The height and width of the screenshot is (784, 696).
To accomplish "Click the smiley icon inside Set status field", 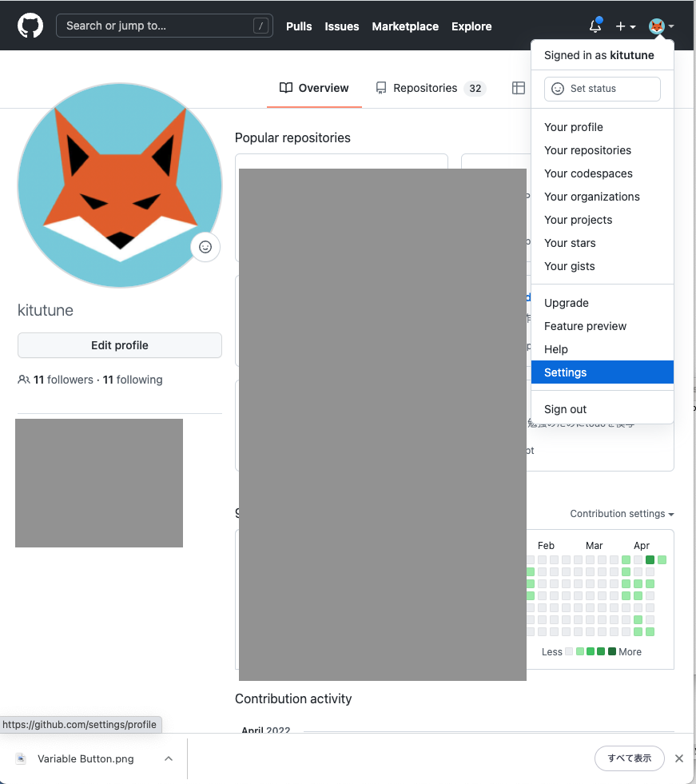I will click(x=557, y=89).
